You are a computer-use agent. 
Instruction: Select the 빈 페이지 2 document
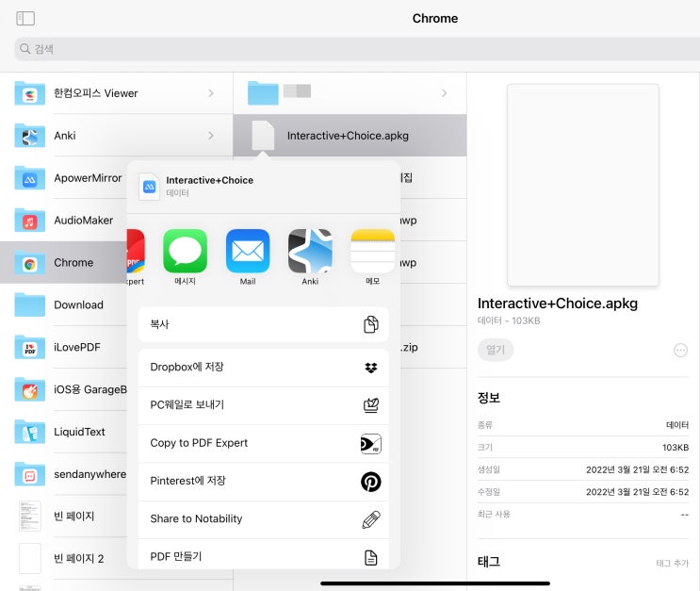[63, 559]
